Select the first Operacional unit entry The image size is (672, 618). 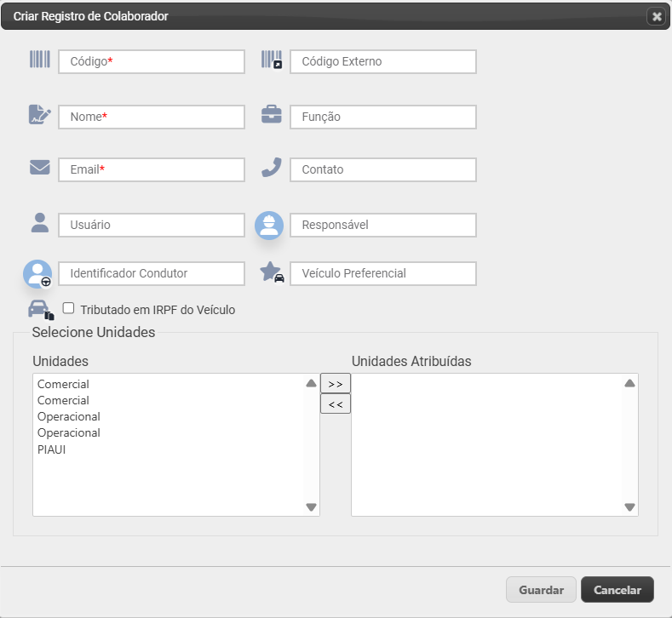click(69, 417)
